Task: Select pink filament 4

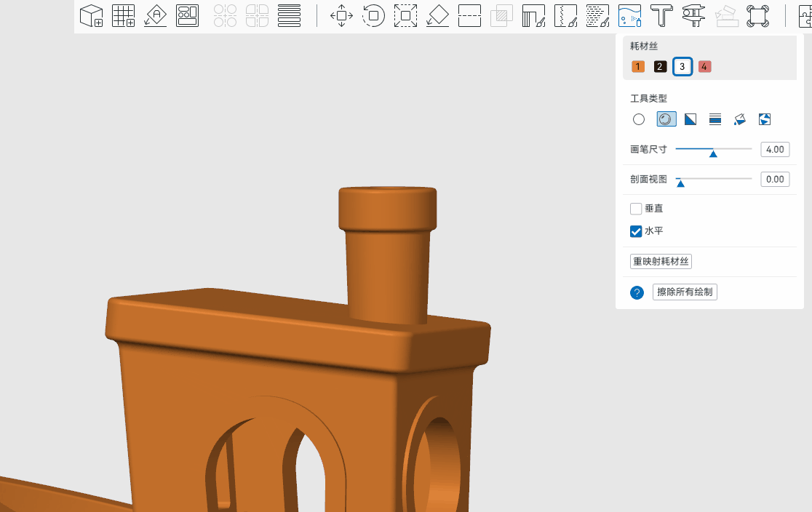Action: coord(704,66)
